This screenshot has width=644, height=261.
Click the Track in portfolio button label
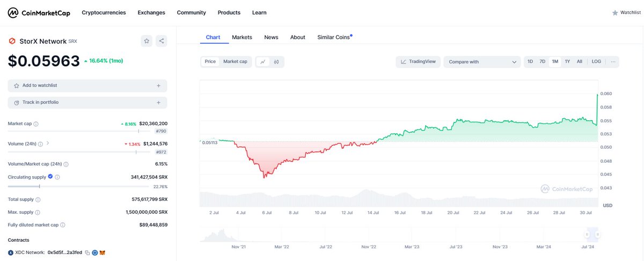(41, 102)
